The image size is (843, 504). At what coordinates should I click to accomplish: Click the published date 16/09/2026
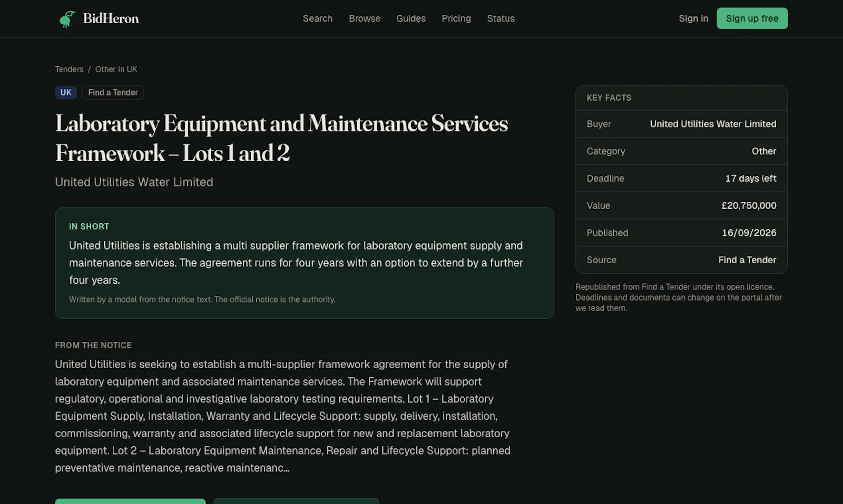(749, 233)
